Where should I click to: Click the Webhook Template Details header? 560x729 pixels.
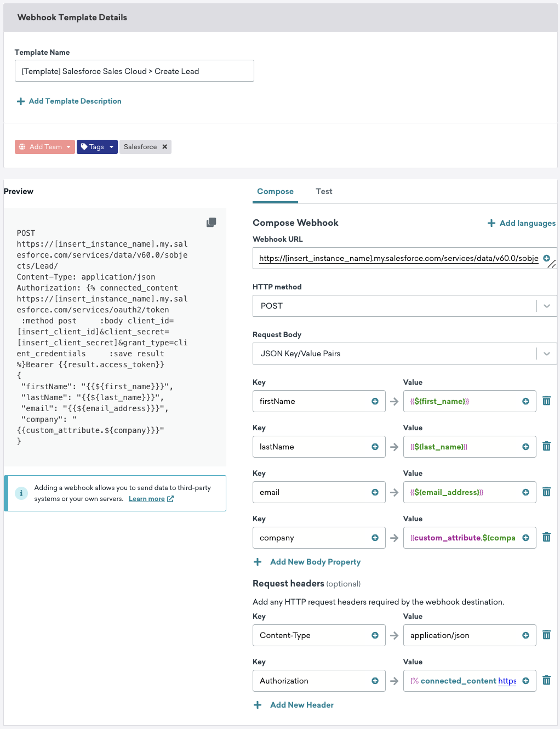click(72, 18)
